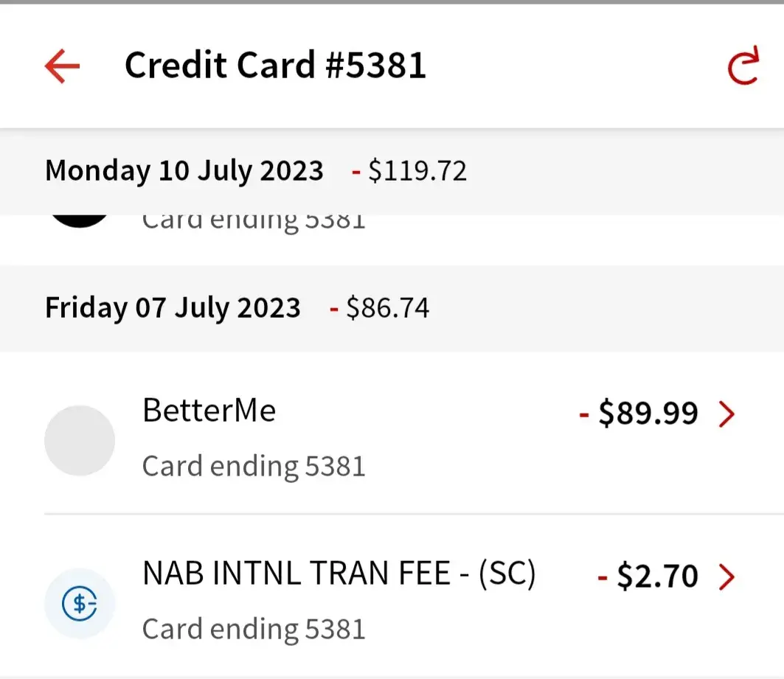Refresh the credit card transactions list
The image size is (784, 679).
point(742,67)
